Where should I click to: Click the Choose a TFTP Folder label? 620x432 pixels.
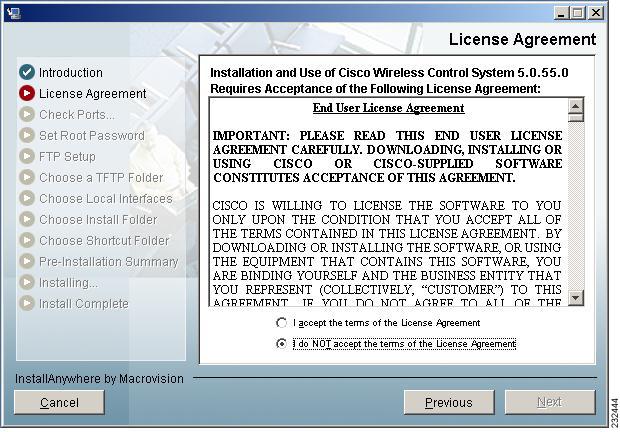point(101,177)
